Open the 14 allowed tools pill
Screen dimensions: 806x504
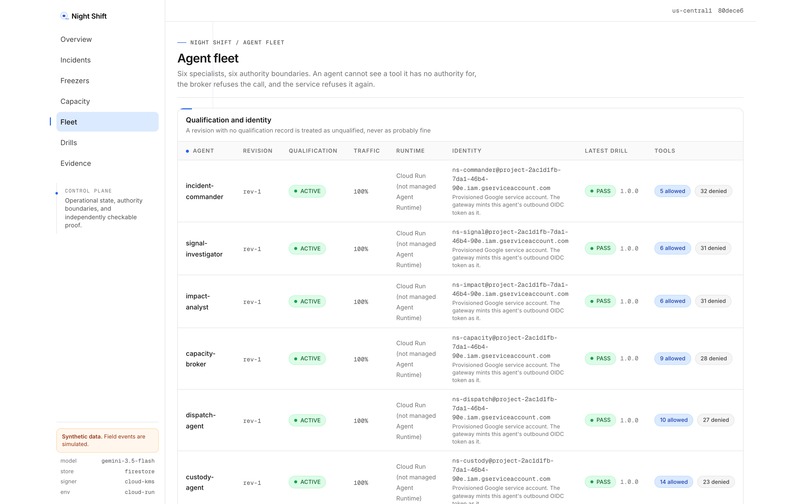coord(674,482)
